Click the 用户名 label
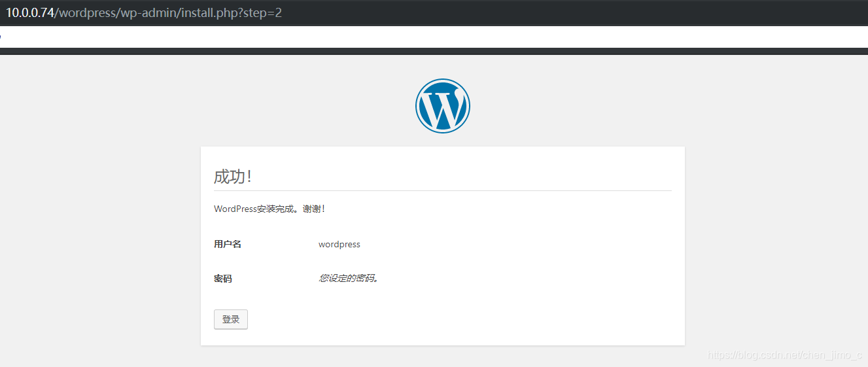The image size is (868, 367). point(228,244)
